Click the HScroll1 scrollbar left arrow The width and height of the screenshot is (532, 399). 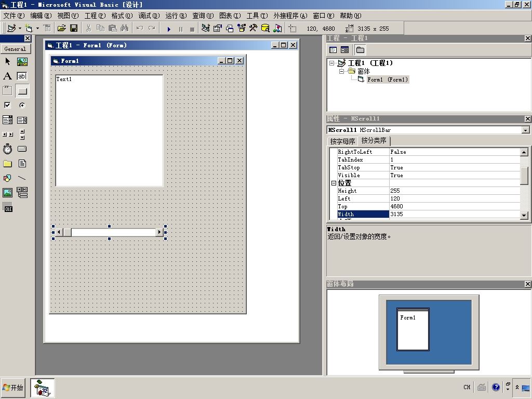point(59,232)
